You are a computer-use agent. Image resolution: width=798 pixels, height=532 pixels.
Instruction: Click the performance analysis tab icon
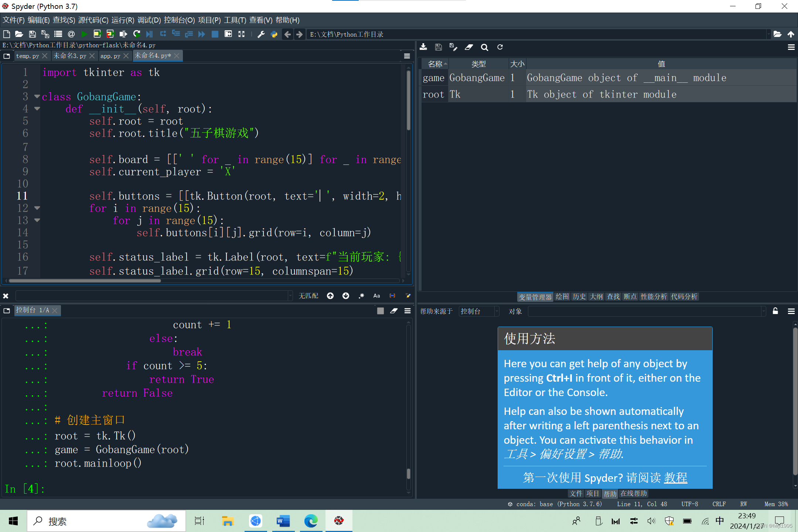pyautogui.click(x=653, y=296)
